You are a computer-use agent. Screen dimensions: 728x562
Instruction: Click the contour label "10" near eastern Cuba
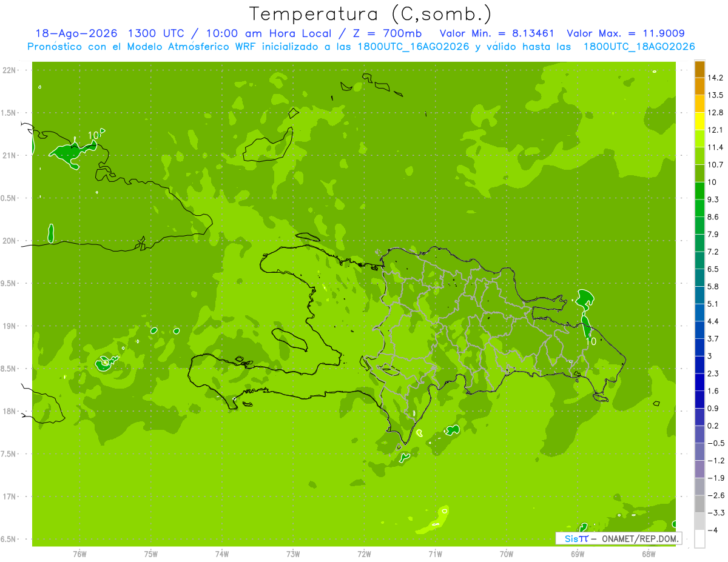pos(93,135)
